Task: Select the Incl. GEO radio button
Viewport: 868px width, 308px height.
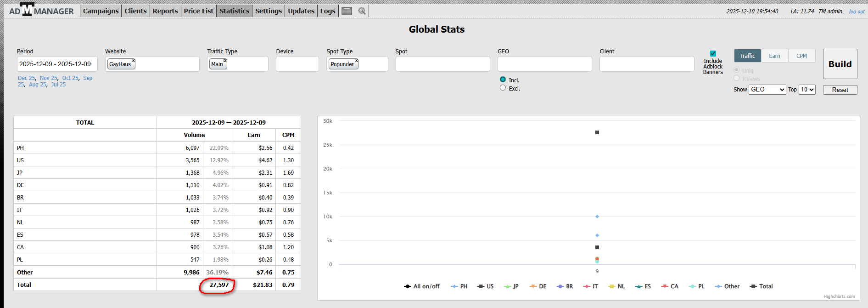Action: pos(503,80)
